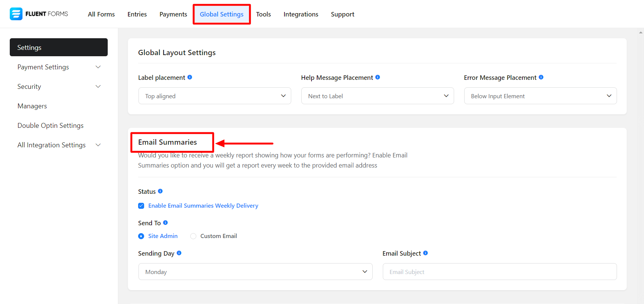Open the Entries tab

[137, 14]
